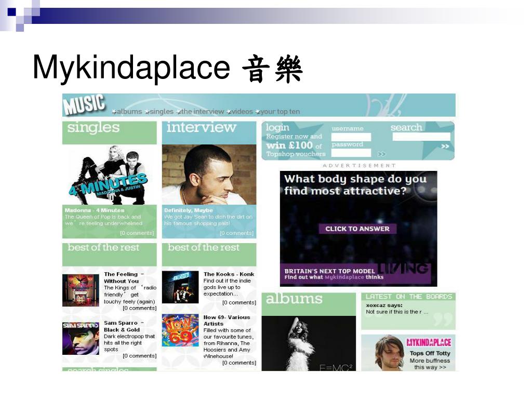
Task: Open Tops Off Totty promo link
Action: (430, 353)
